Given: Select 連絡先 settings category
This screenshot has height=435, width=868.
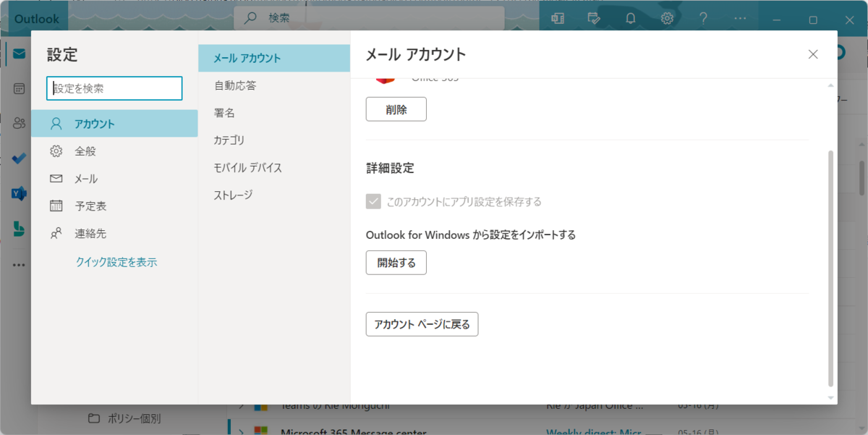Looking at the screenshot, I should coord(114,234).
